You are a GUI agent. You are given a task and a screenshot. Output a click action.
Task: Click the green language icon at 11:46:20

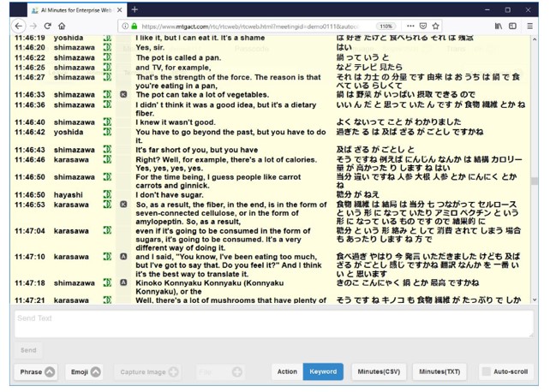107,47
